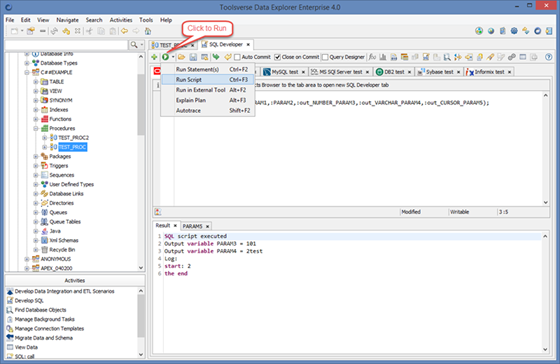Select the TEST_PROC procedure in tree

[72, 147]
